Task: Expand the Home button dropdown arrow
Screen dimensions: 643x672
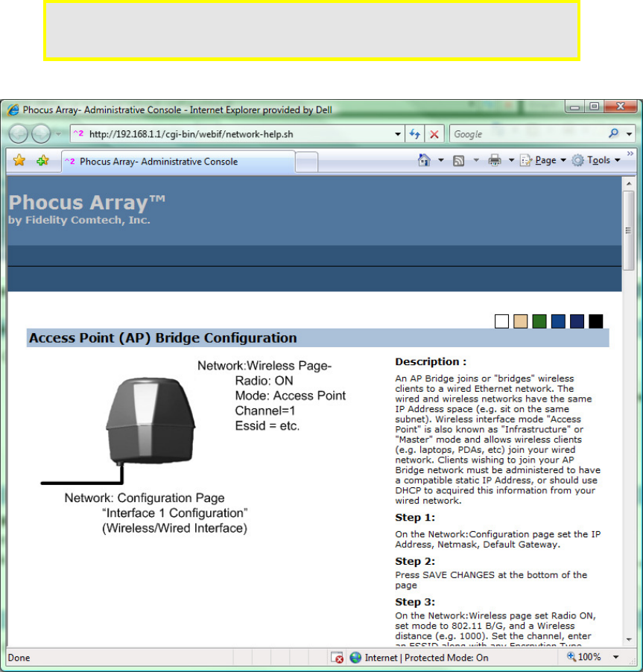Action: coord(440,160)
